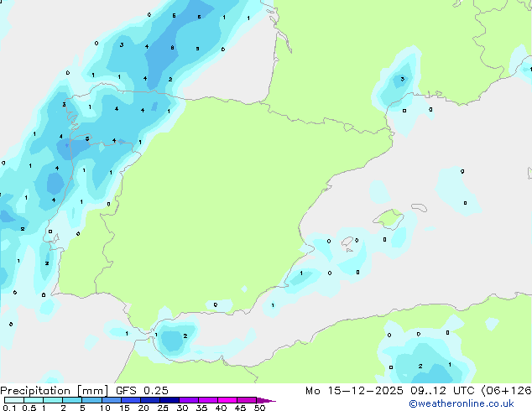The height and width of the screenshot is (411, 532).
Task: Click the 1–2 mm legend color swatch
Action: tap(53, 400)
